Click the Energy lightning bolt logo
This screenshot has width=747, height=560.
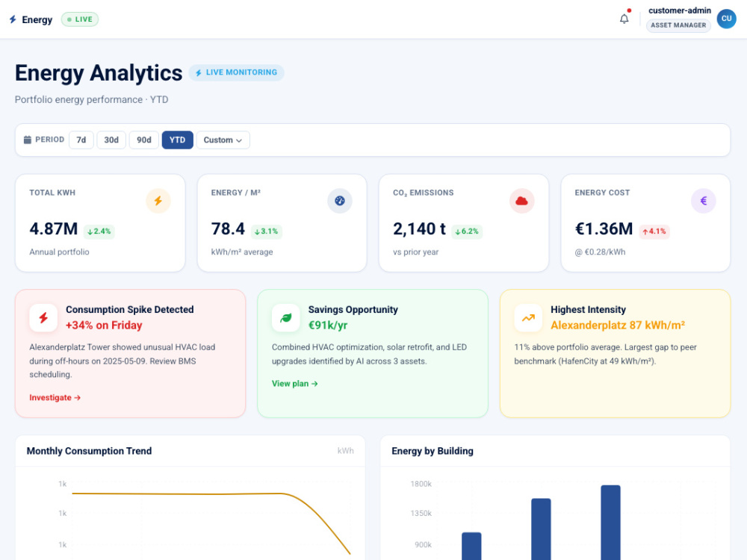pyautogui.click(x=13, y=19)
